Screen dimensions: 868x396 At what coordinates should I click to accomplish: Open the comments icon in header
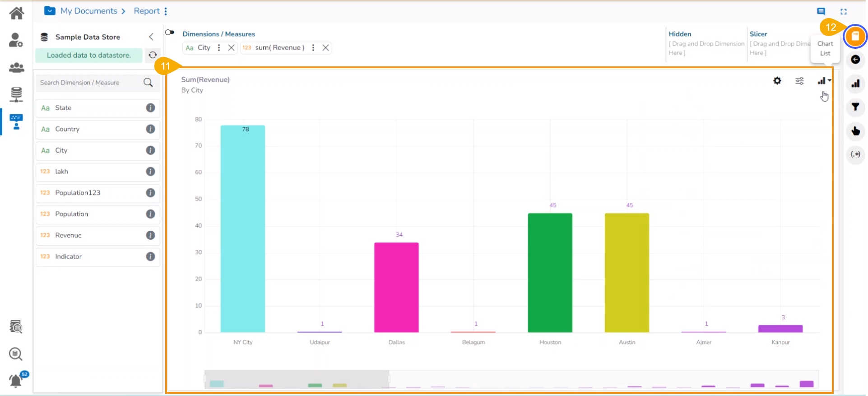[x=821, y=11]
